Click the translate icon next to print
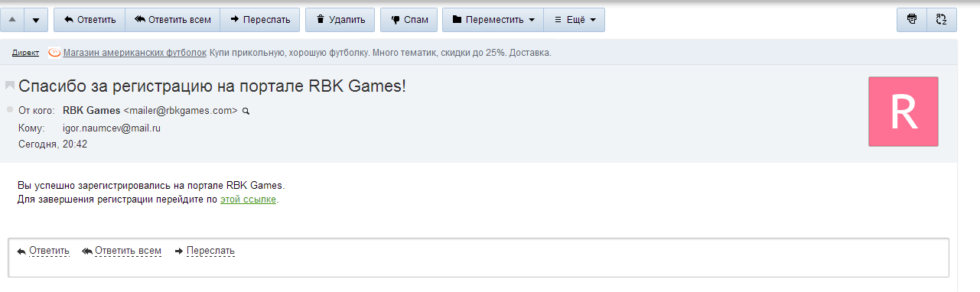980x292 pixels. coord(942,20)
